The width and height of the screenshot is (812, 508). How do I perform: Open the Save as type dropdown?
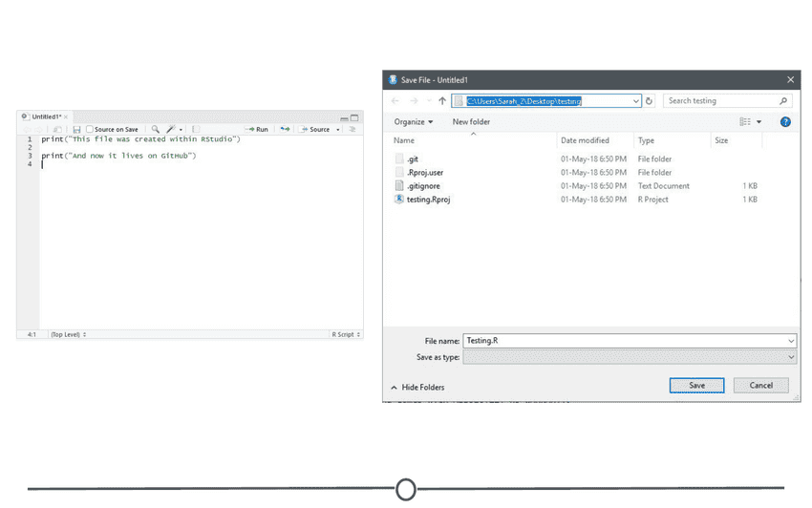point(791,357)
